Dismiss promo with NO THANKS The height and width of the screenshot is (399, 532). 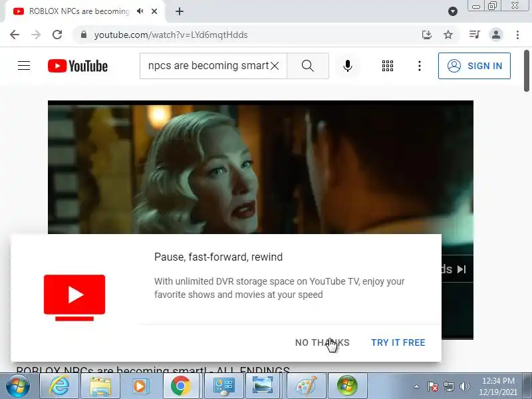(322, 342)
